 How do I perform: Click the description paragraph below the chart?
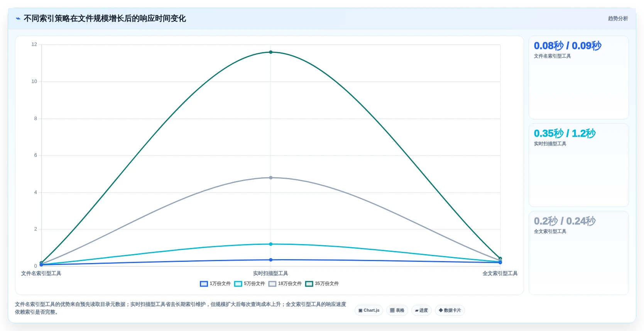click(181, 308)
